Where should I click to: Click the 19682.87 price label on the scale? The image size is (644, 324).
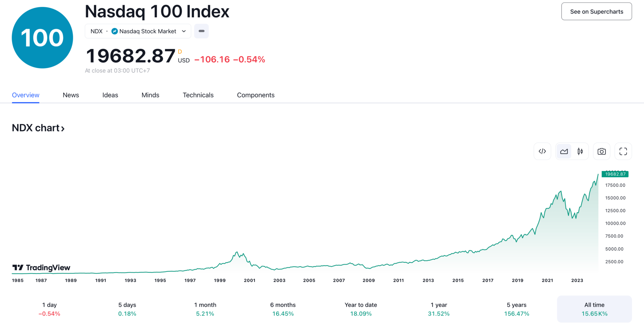pyautogui.click(x=615, y=174)
